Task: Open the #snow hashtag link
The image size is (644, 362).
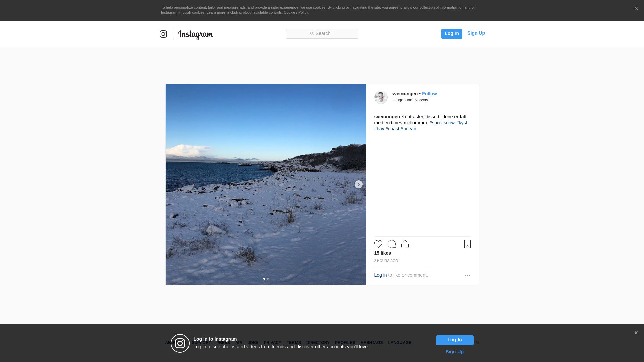Action: [x=448, y=123]
